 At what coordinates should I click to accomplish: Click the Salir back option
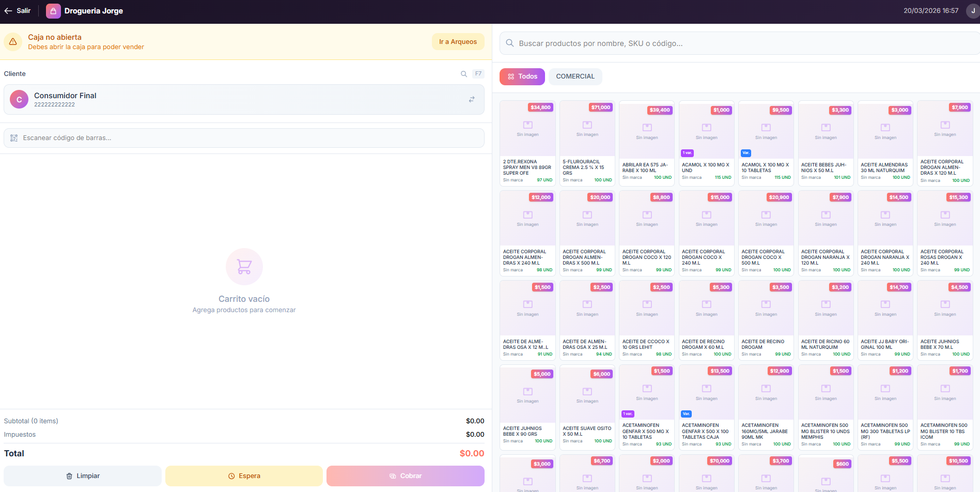point(18,10)
